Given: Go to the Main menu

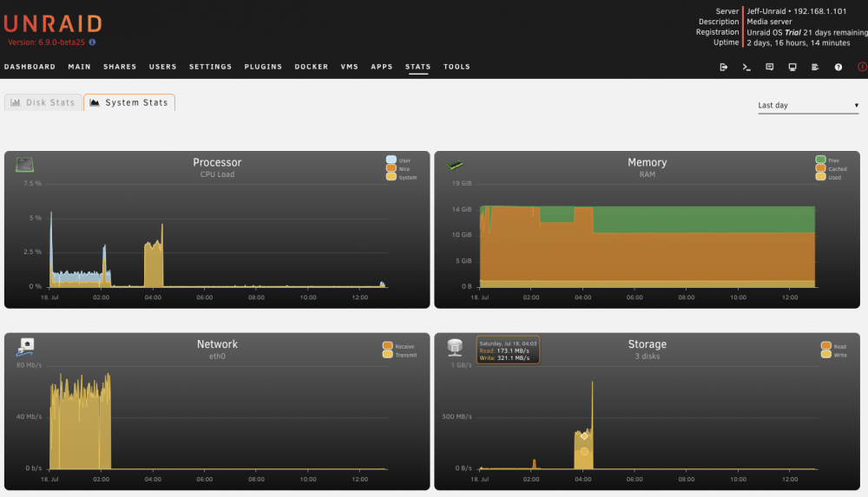Looking at the screenshot, I should [x=79, y=67].
